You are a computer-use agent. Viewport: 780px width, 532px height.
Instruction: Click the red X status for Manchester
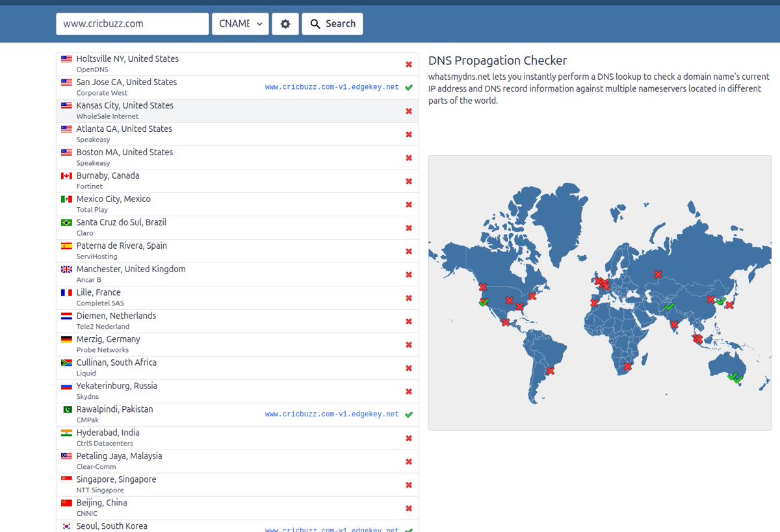(409, 275)
